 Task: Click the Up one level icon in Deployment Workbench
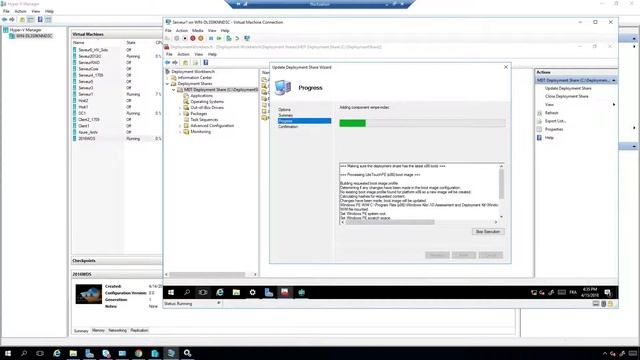185,62
